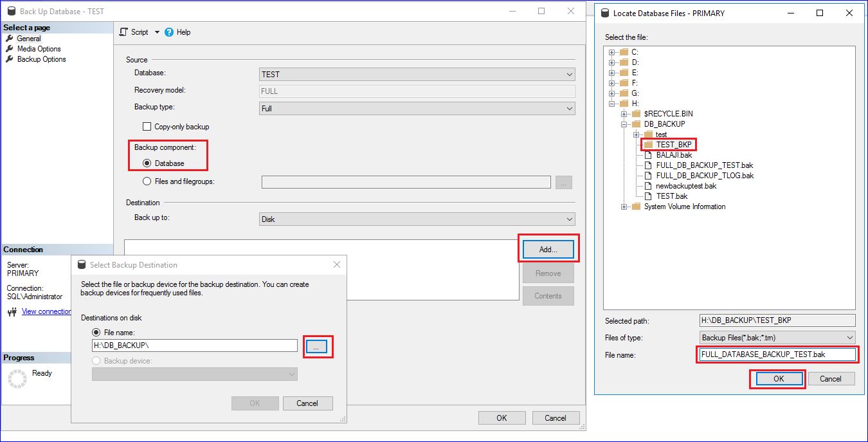Enable the Copy-only backup checkbox
868x442 pixels.
pyautogui.click(x=147, y=127)
